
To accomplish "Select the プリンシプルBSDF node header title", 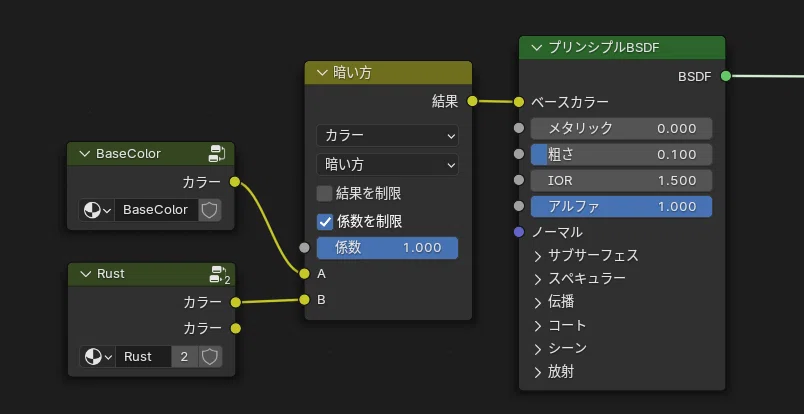I will [x=604, y=48].
